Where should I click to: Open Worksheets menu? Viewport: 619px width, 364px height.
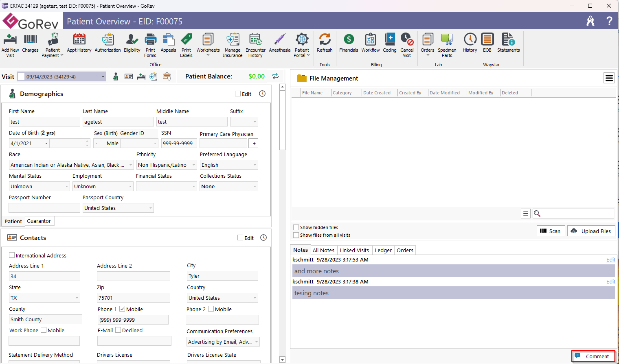(x=208, y=45)
